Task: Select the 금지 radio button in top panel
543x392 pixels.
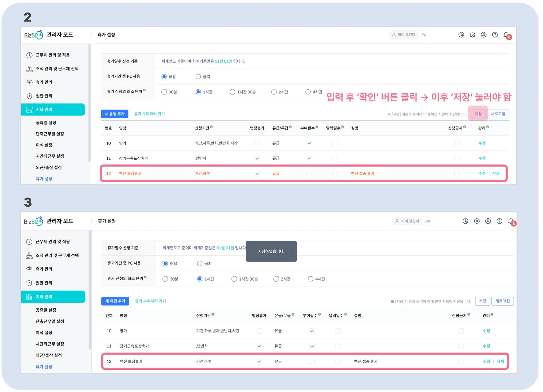Action: click(198, 77)
